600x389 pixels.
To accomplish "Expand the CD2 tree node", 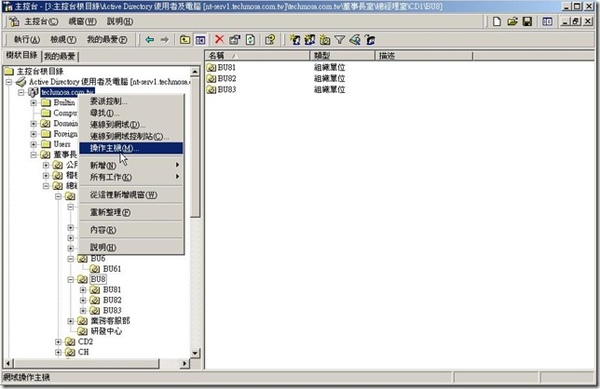I will pyautogui.click(x=58, y=342).
